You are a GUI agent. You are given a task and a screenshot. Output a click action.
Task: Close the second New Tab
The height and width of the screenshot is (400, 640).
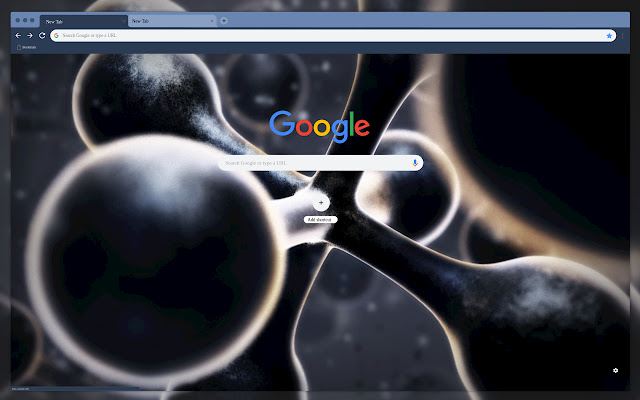pyautogui.click(x=212, y=21)
